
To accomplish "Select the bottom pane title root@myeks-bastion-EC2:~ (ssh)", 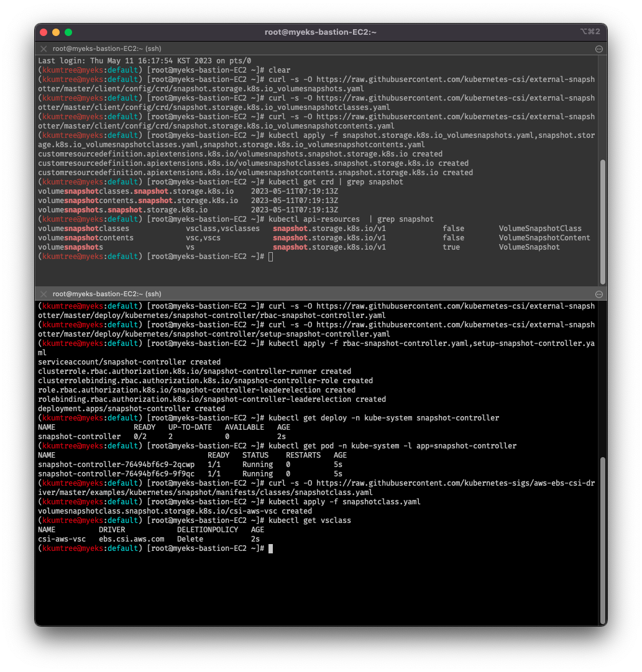I will click(107, 294).
